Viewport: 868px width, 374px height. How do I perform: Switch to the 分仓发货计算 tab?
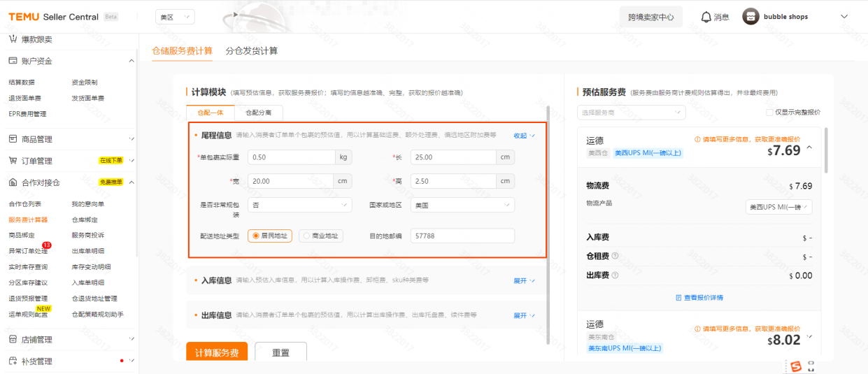(251, 51)
